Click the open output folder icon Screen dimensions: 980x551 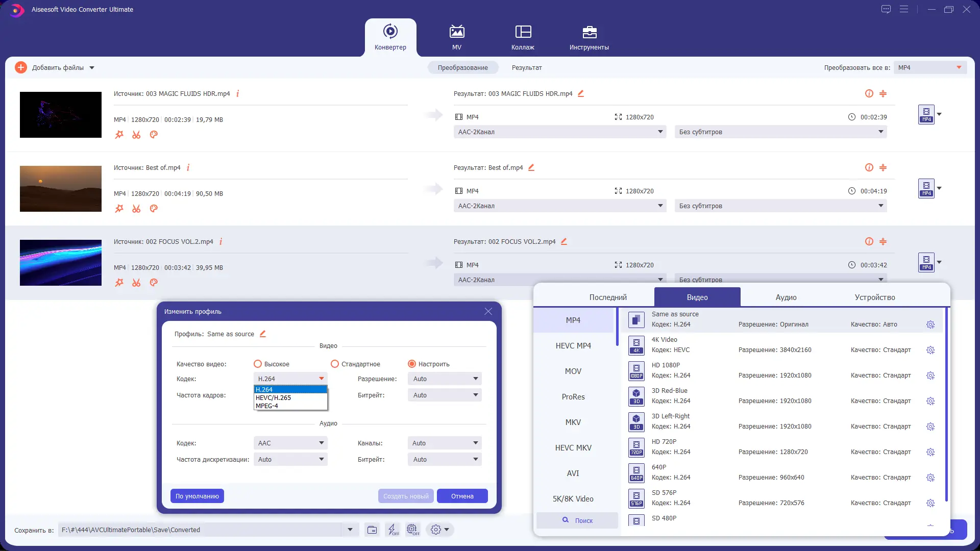click(372, 530)
